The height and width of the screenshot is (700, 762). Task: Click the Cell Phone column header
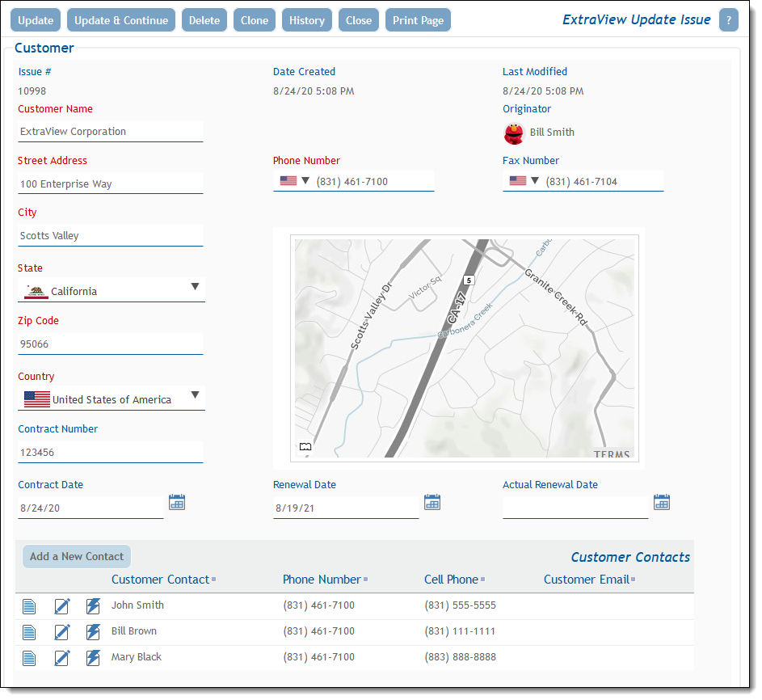point(451,580)
